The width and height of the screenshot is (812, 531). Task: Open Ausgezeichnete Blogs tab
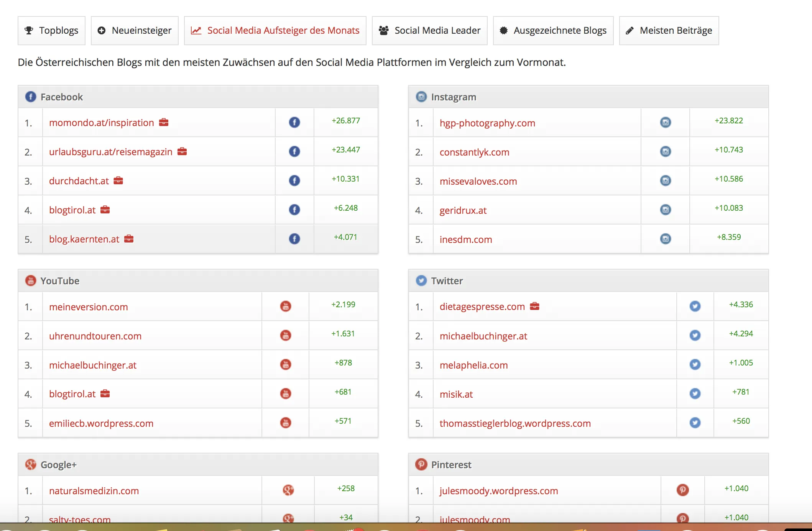pyautogui.click(x=553, y=31)
